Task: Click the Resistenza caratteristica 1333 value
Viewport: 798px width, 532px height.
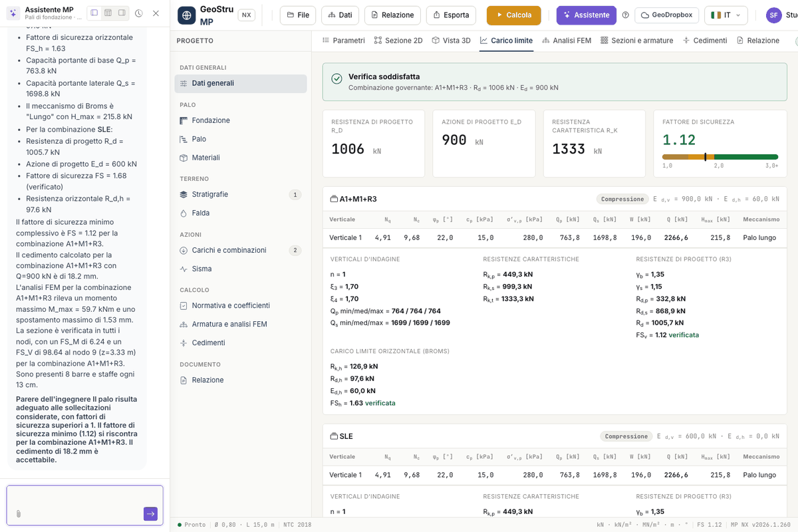Action: tap(569, 149)
